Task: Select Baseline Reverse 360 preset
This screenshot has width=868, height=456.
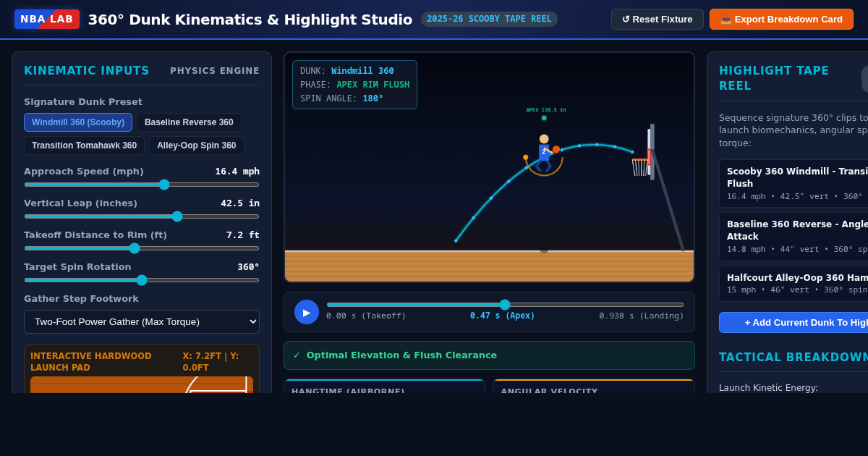Action: (x=189, y=122)
